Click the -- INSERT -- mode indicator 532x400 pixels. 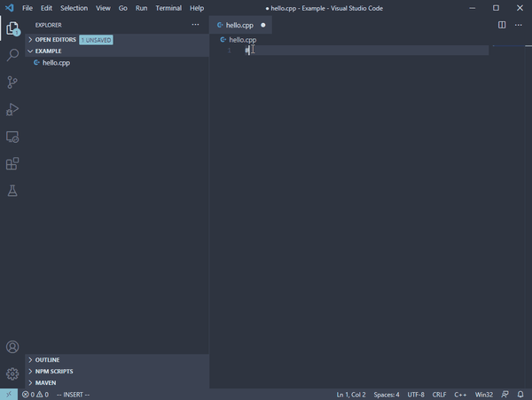(74, 395)
